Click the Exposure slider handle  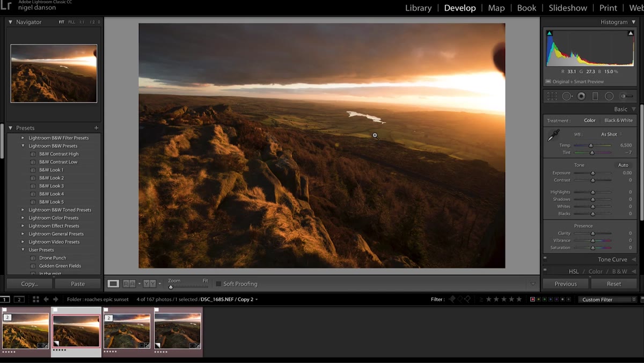point(593,173)
